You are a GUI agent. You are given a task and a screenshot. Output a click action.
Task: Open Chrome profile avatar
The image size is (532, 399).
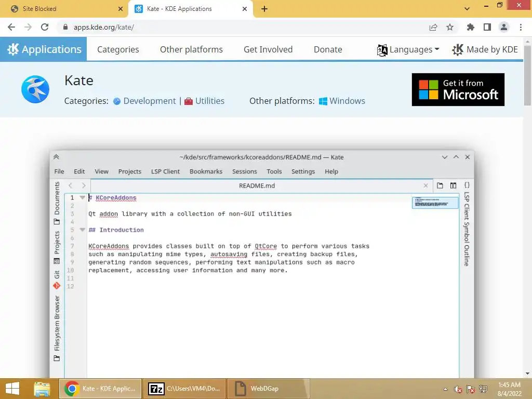(x=504, y=27)
